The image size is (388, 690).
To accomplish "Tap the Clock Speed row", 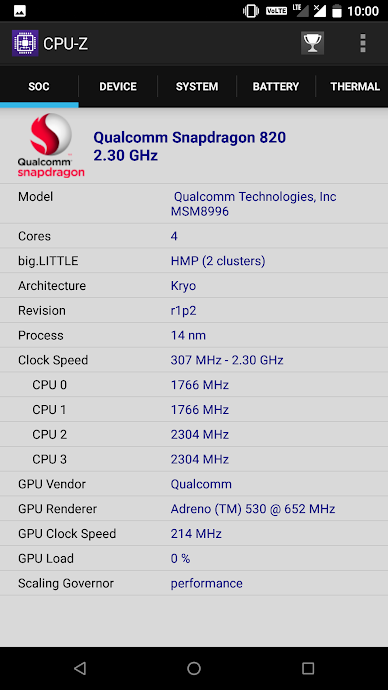I will 194,360.
